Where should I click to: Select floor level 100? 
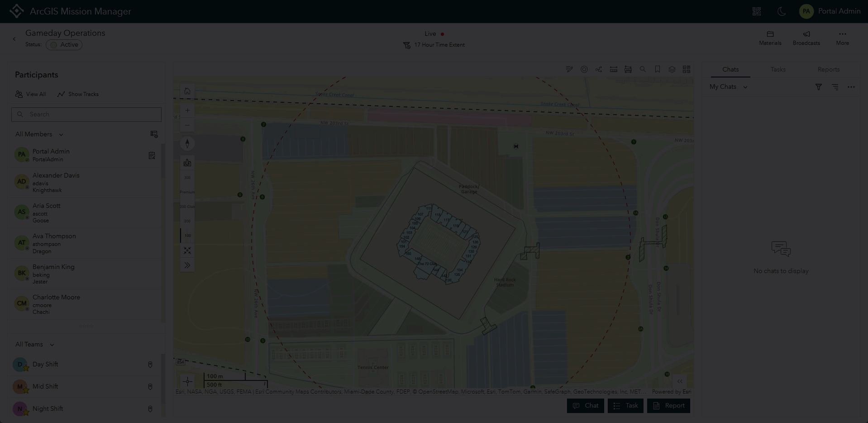[187, 236]
